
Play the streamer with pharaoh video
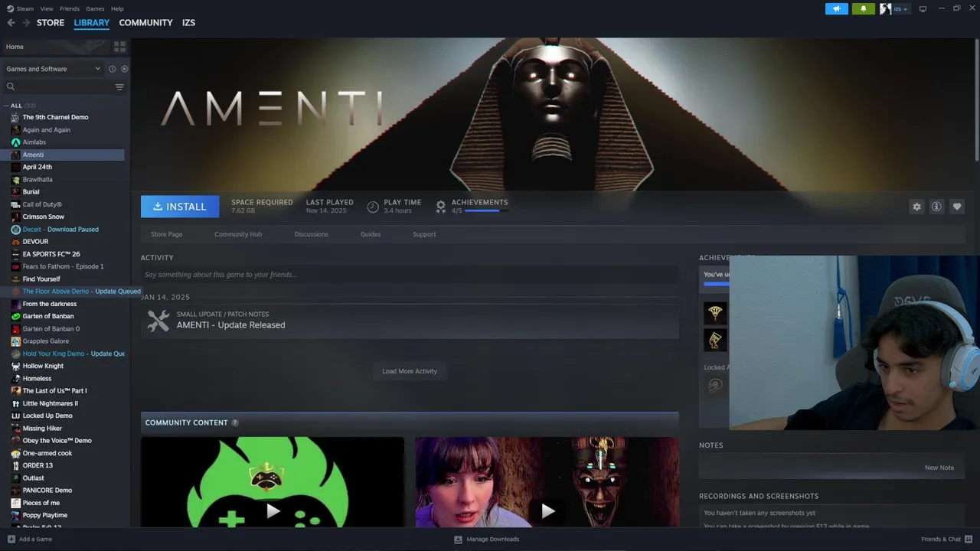pos(547,482)
